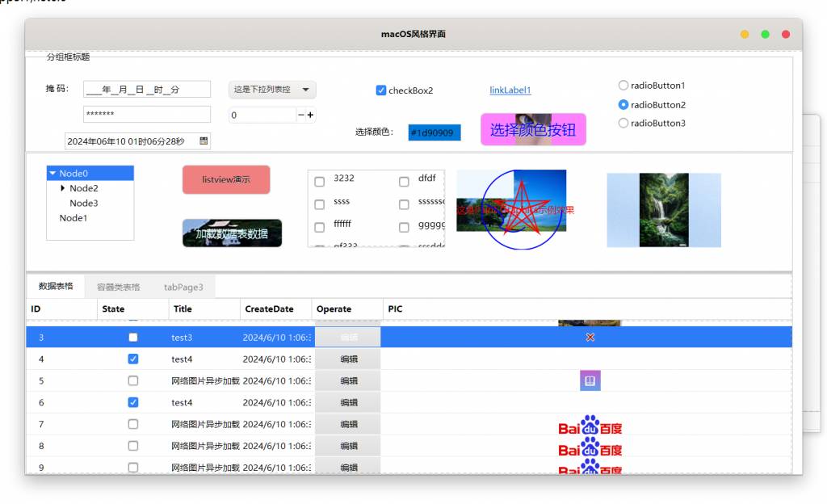Click the star and circle graphic image

click(515, 209)
